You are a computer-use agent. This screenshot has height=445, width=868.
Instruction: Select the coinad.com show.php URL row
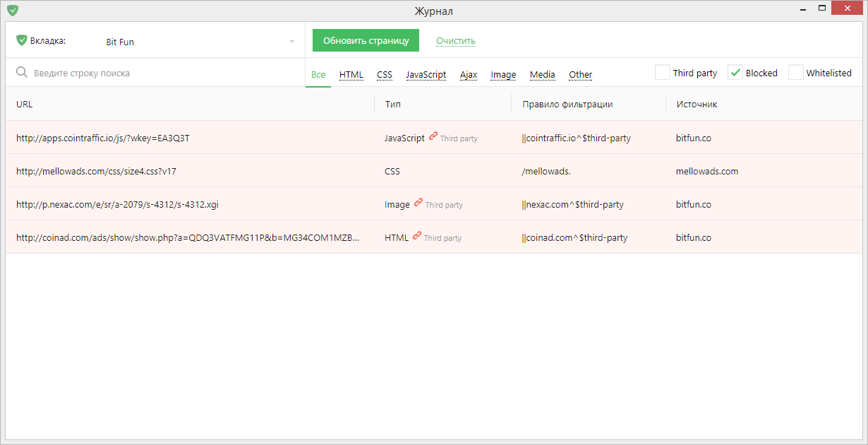[434, 237]
